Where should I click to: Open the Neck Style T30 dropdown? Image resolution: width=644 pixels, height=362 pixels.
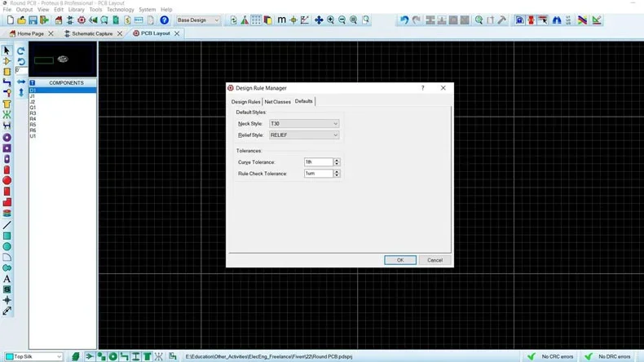[x=304, y=124]
